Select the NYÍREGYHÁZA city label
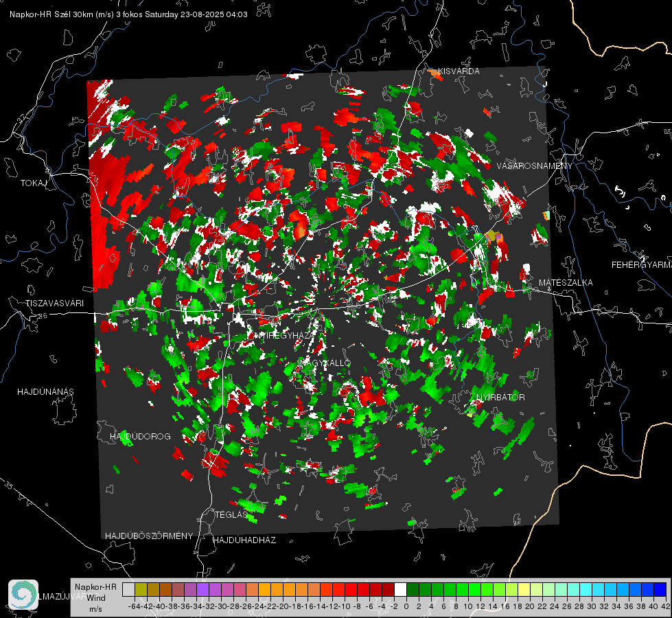Image resolution: width=672 pixels, height=618 pixels. pos(285,335)
